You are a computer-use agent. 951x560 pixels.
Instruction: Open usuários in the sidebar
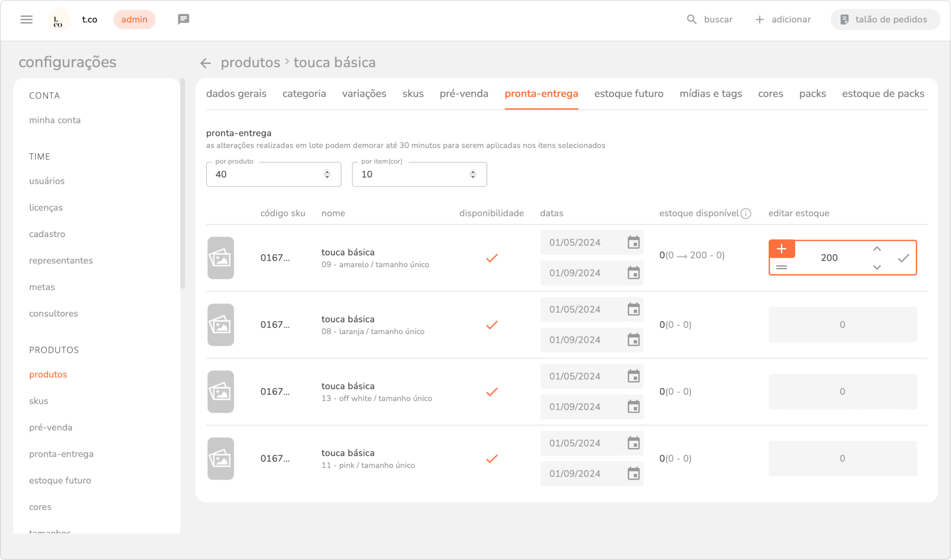tap(47, 181)
